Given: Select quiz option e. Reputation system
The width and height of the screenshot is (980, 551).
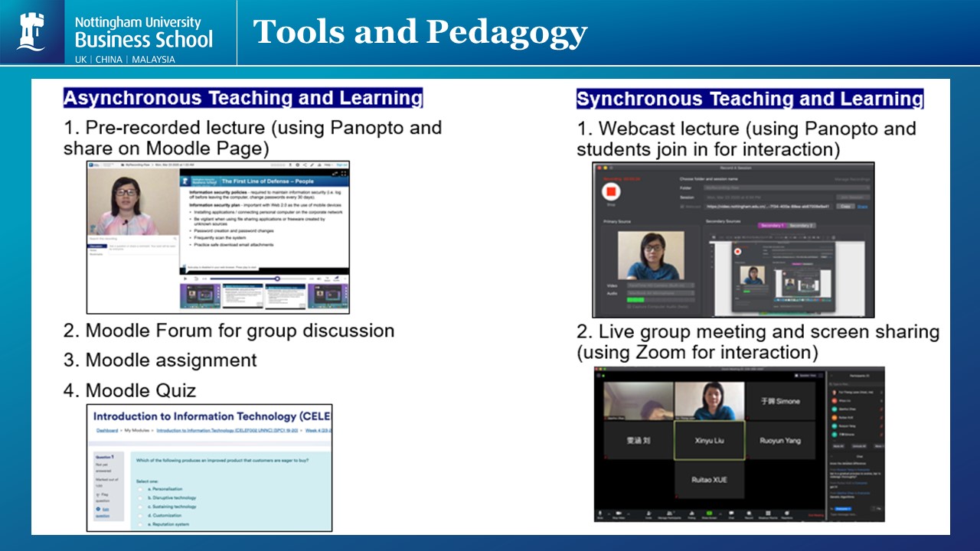Looking at the screenshot, I should (x=140, y=524).
